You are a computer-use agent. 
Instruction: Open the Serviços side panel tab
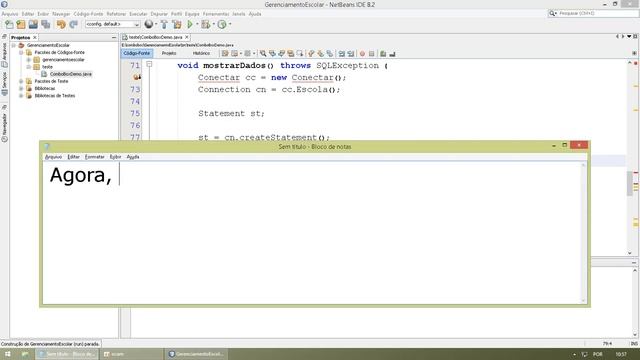coord(4,84)
